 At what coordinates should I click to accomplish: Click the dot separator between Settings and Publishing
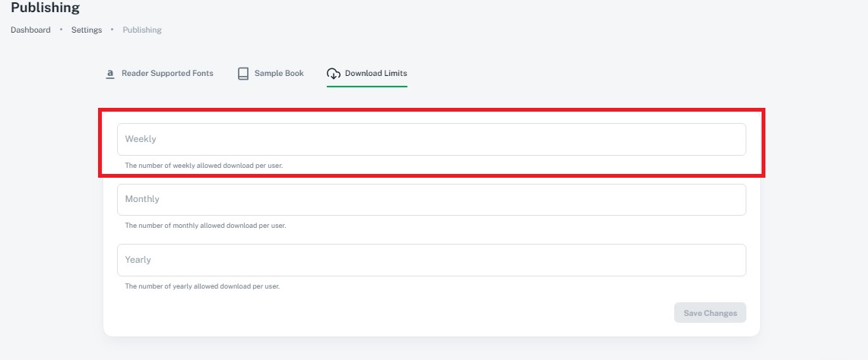click(x=112, y=29)
